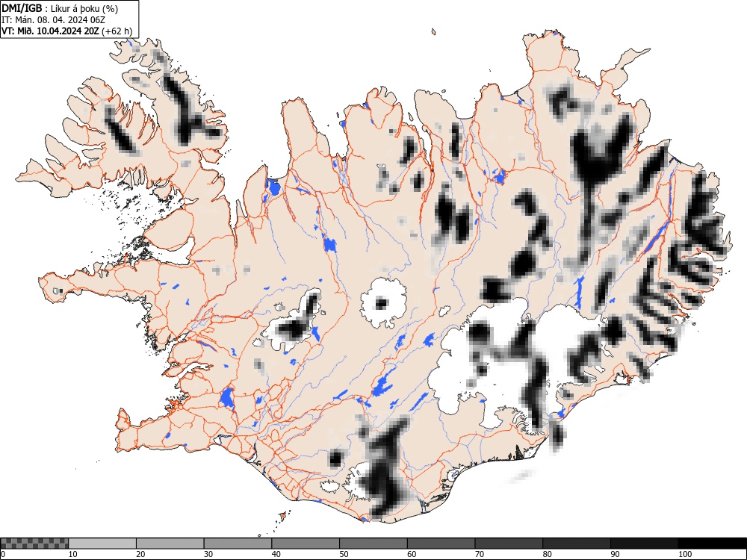Image resolution: width=747 pixels, height=560 pixels.
Task: Click the 90-100% black legend swatch
Action: (644, 544)
